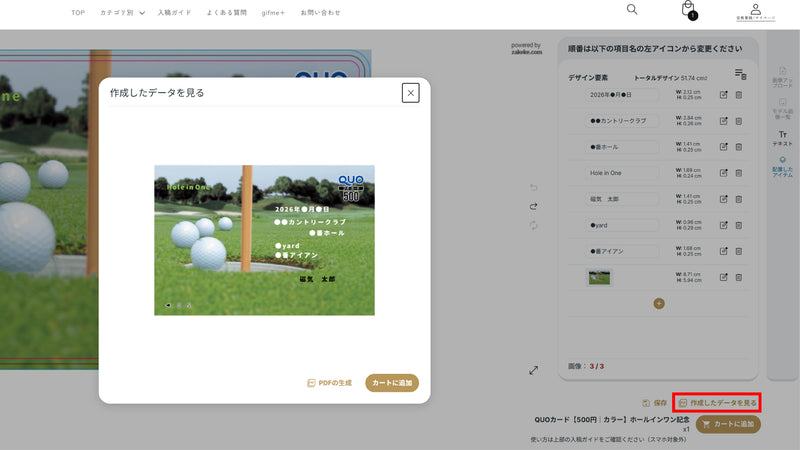Open よくある質問 menu item
800x450 pixels.
(x=227, y=13)
